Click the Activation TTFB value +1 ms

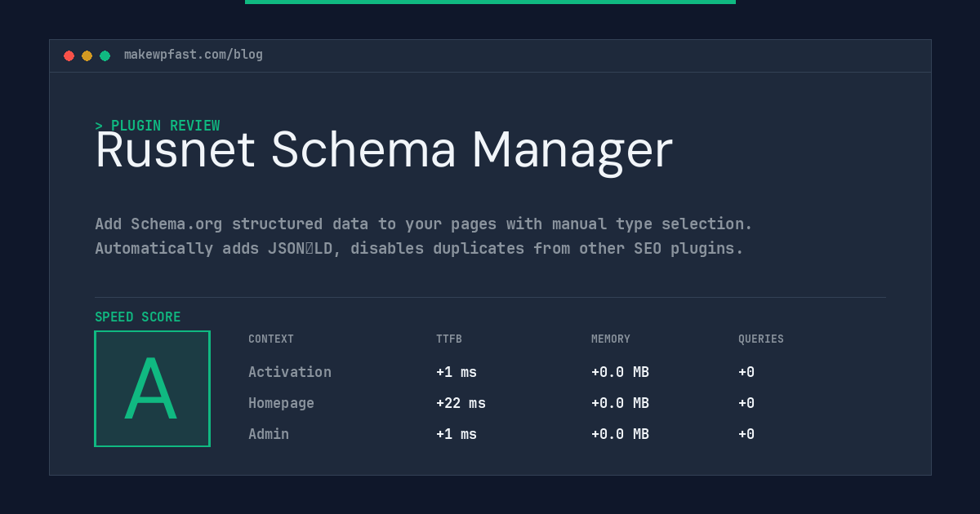pos(457,372)
